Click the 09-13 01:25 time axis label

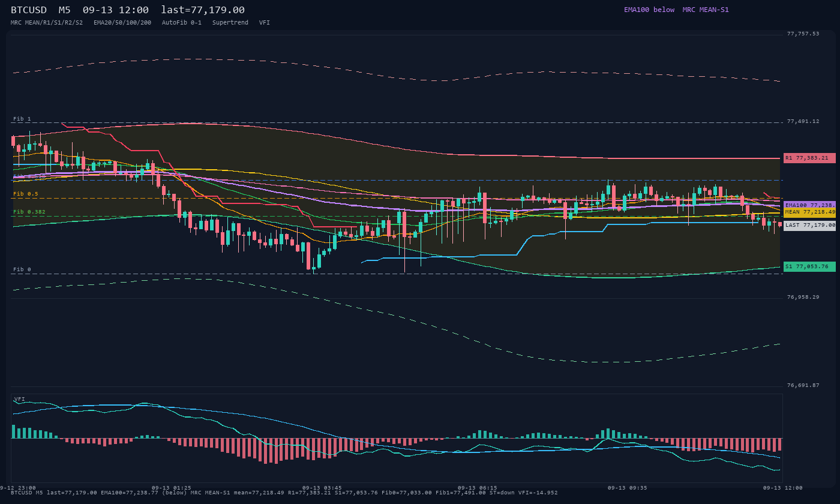(171, 488)
